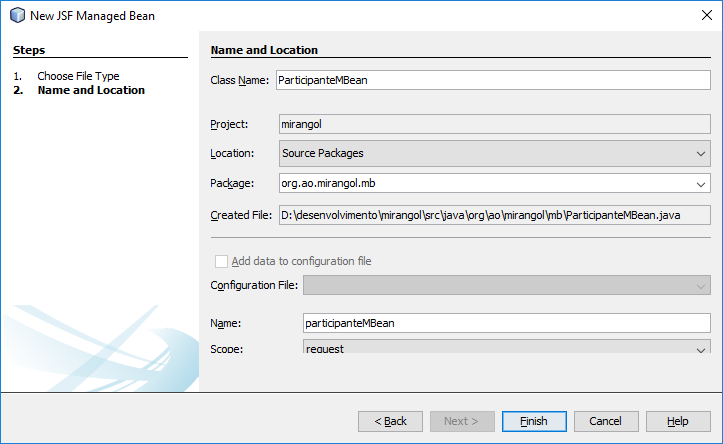The width and height of the screenshot is (723, 444).
Task: Click the Created File path field
Action: [494, 215]
